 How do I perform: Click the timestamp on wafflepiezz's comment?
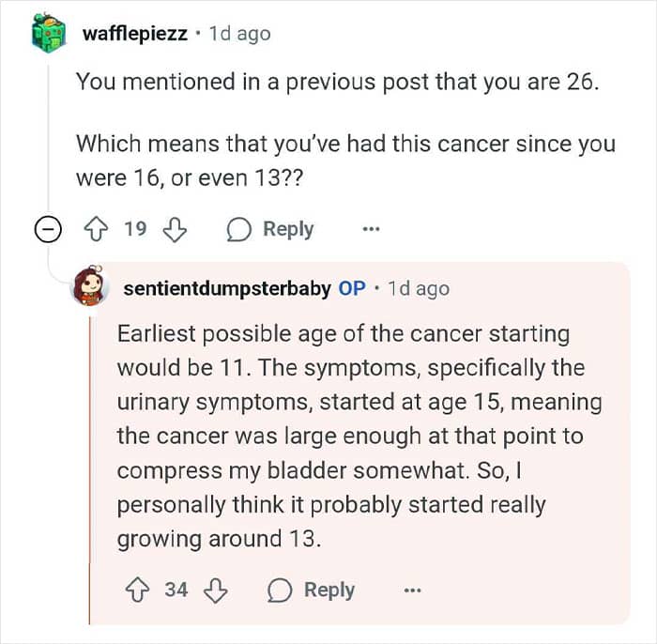point(239,34)
